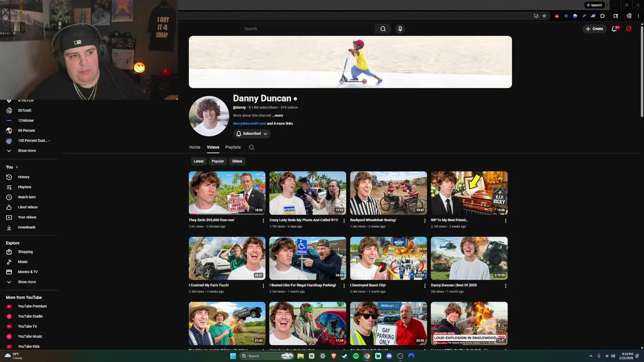The image size is (644, 362).
Task: Open 'Danny Duncan | Best Of 2025' video title
Action: click(x=454, y=285)
